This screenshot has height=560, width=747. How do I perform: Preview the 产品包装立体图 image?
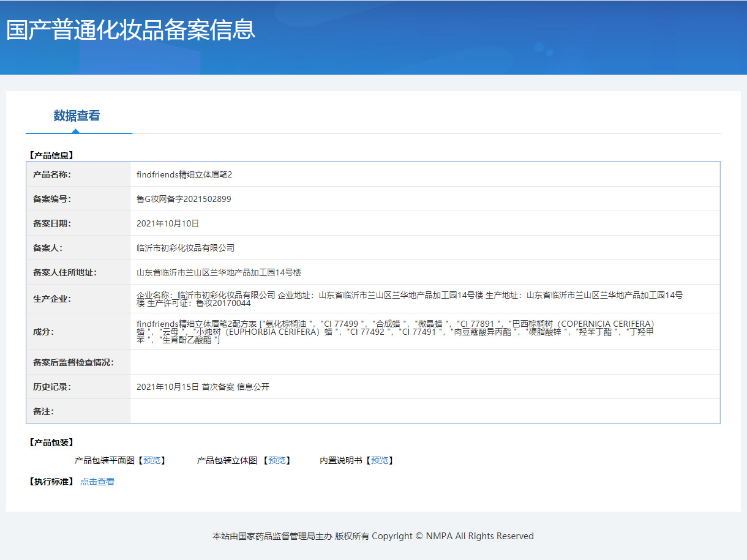pos(277,460)
